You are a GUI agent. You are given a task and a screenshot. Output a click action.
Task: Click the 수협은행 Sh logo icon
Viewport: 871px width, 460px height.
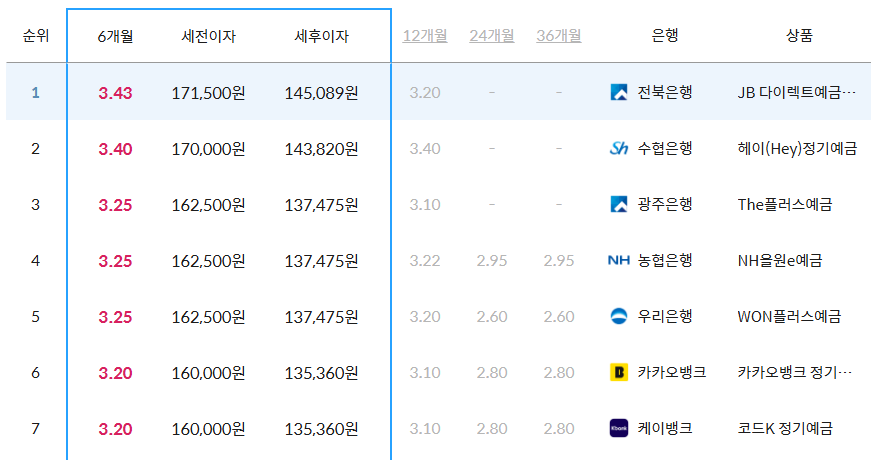coord(618,148)
